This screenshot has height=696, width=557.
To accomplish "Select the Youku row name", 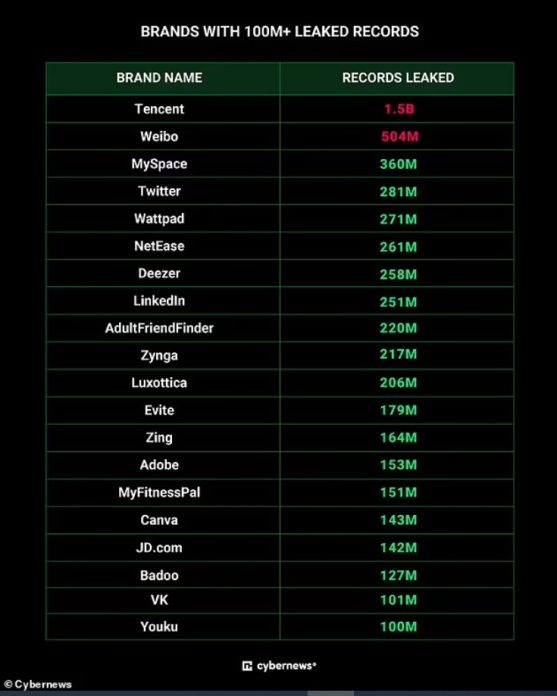I will click(x=159, y=626).
